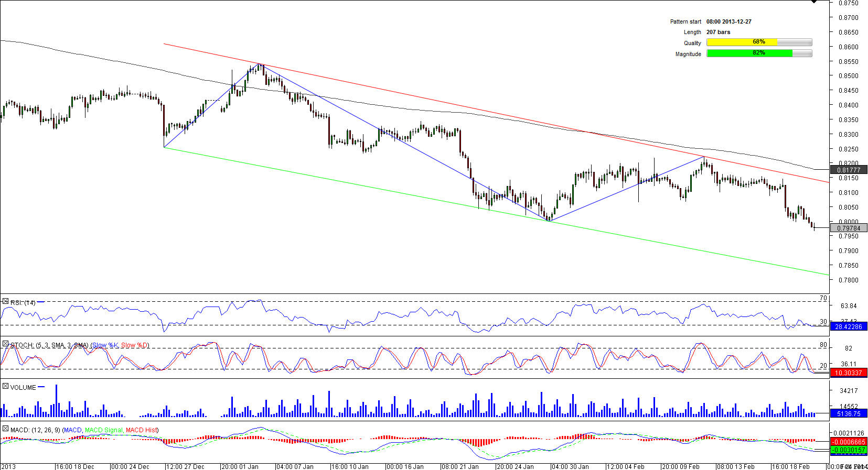Viewport: 868px width, 470px height.
Task: Click the 20:00 09 Feb date label
Action: [x=681, y=466]
